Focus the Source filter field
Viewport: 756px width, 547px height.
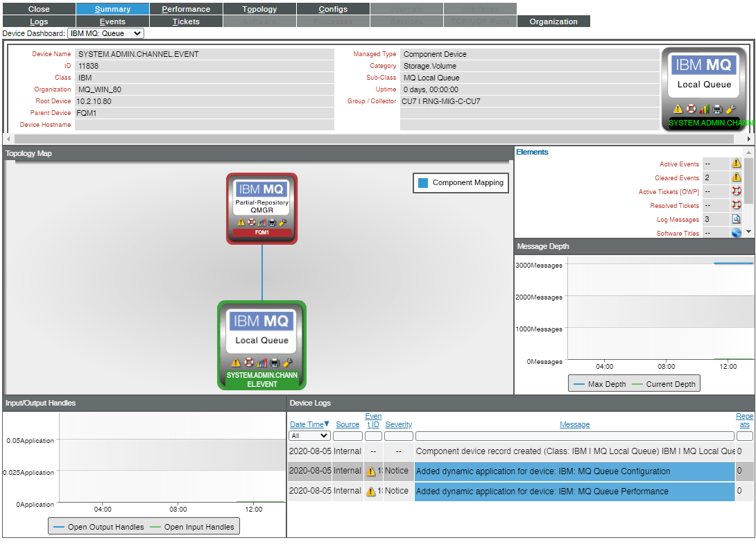tap(347, 436)
